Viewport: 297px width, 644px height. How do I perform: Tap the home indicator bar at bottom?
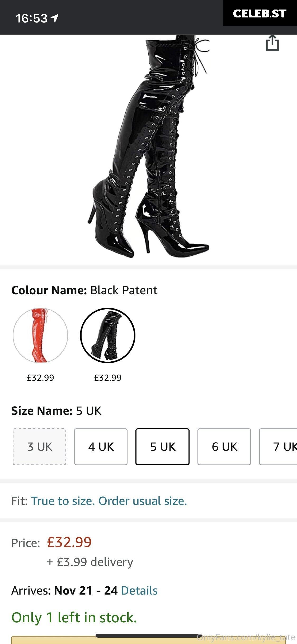(148, 636)
